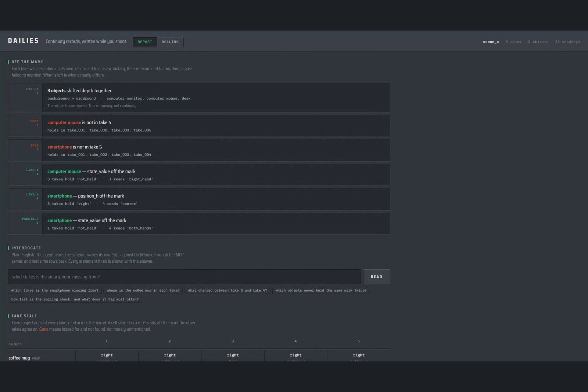Screen dimensions: 588x392
Task: Open the '3 objects shifted depth together' camera row
Action: point(199,98)
